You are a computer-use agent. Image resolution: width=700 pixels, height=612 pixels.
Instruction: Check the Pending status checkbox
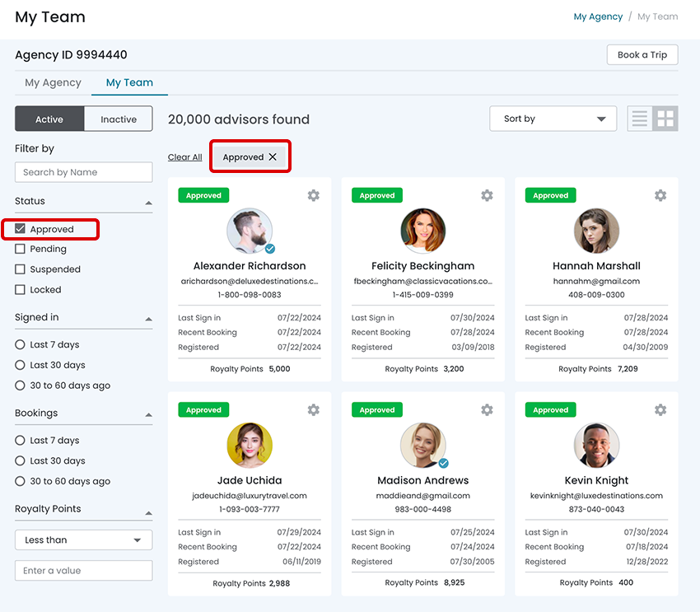pos(21,249)
